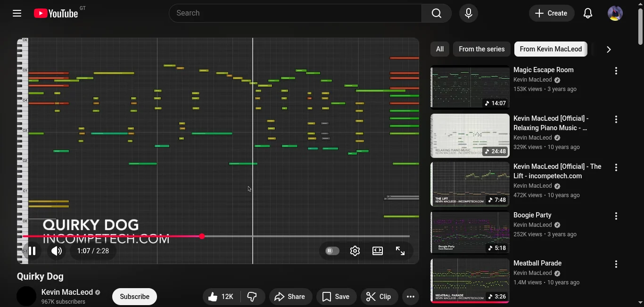The image size is (644, 307).
Task: Click the page scrollbar
Action: click(640, 27)
